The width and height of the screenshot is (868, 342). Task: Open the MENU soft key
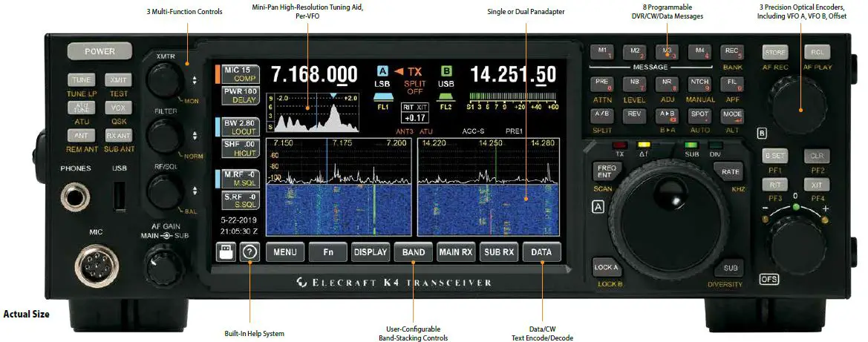(x=285, y=251)
